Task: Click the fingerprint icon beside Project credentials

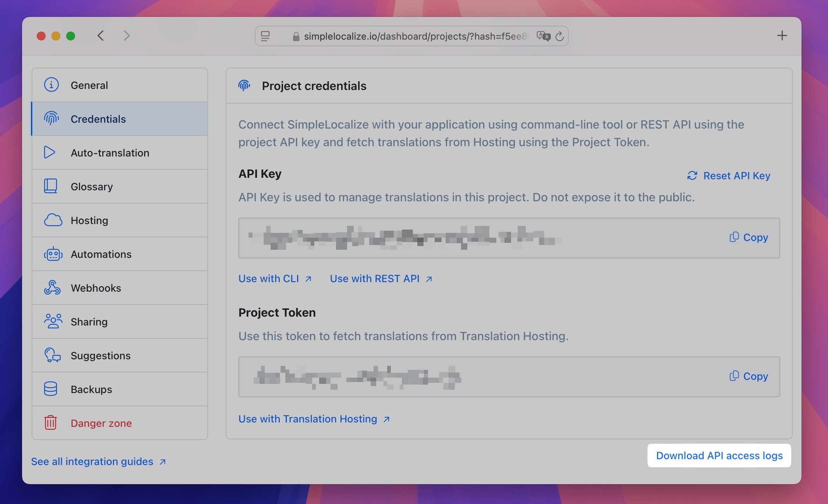Action: (244, 86)
